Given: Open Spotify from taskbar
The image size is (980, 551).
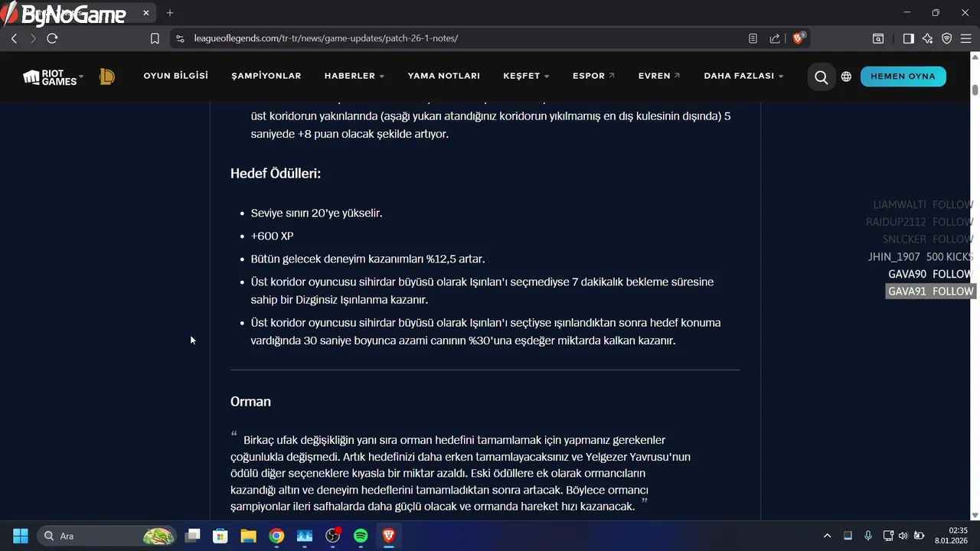Looking at the screenshot, I should click(361, 536).
